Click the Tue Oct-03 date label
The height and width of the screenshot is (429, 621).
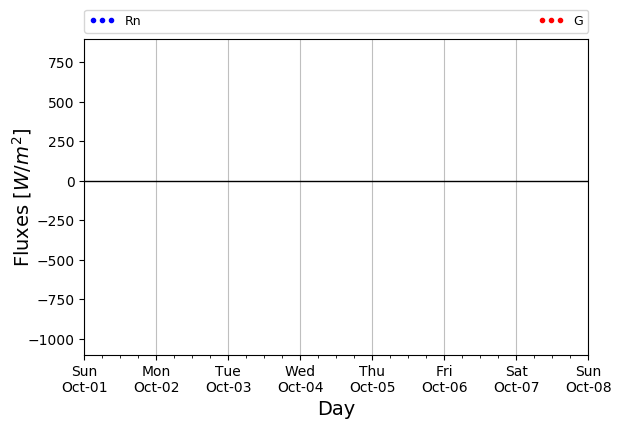pyautogui.click(x=229, y=379)
